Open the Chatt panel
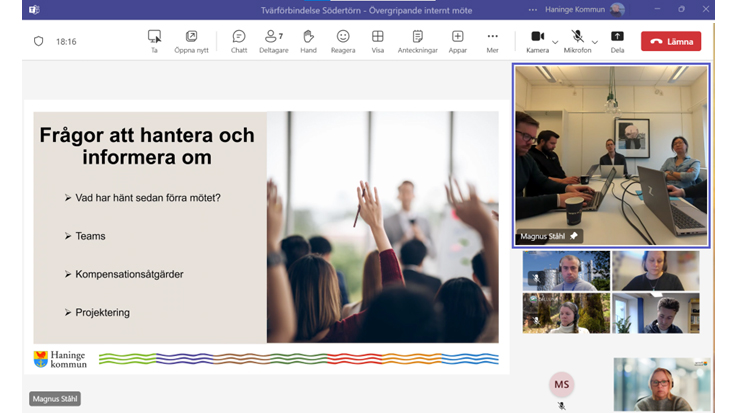Screen dimensions: 735x413 coord(239,40)
